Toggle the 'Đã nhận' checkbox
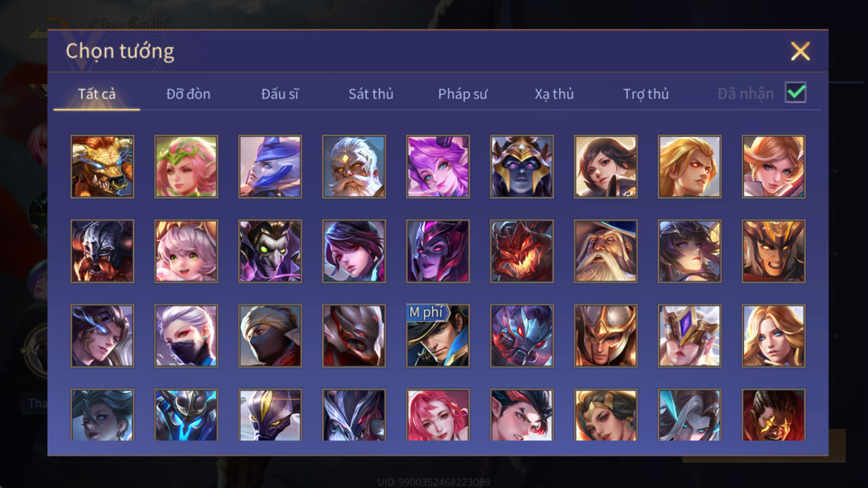 coord(795,93)
